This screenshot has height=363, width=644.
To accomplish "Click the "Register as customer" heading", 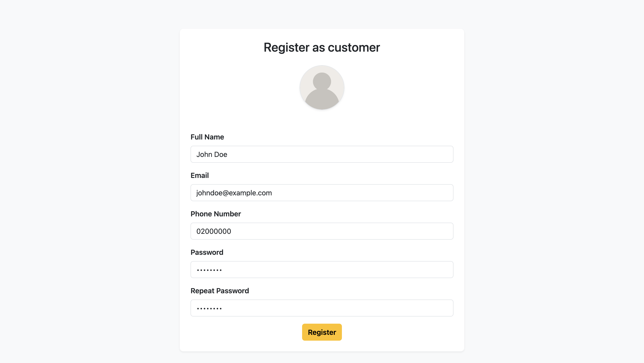I will 322,47.
